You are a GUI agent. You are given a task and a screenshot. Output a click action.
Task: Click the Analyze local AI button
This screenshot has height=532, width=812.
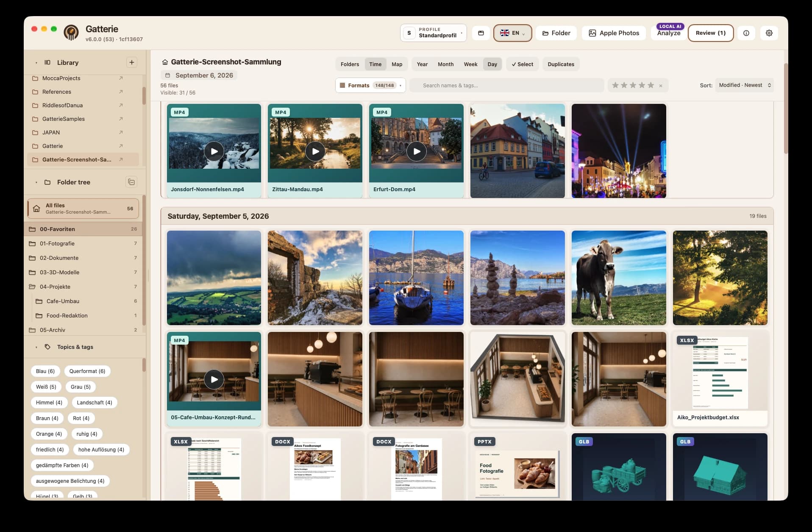pyautogui.click(x=669, y=33)
